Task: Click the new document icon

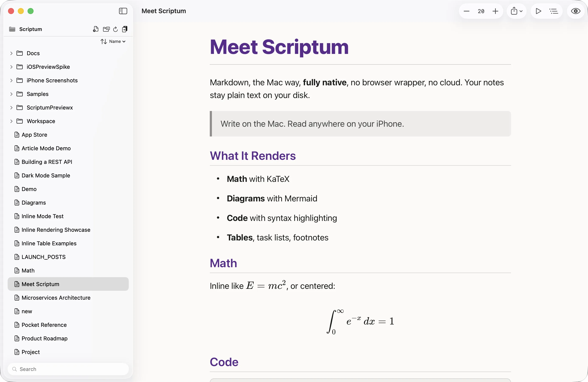Action: pos(96,29)
